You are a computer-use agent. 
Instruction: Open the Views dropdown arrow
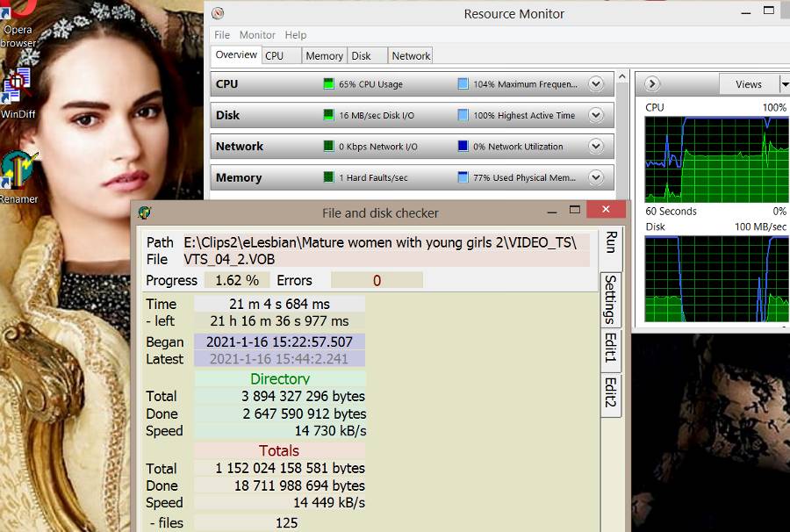click(x=785, y=84)
